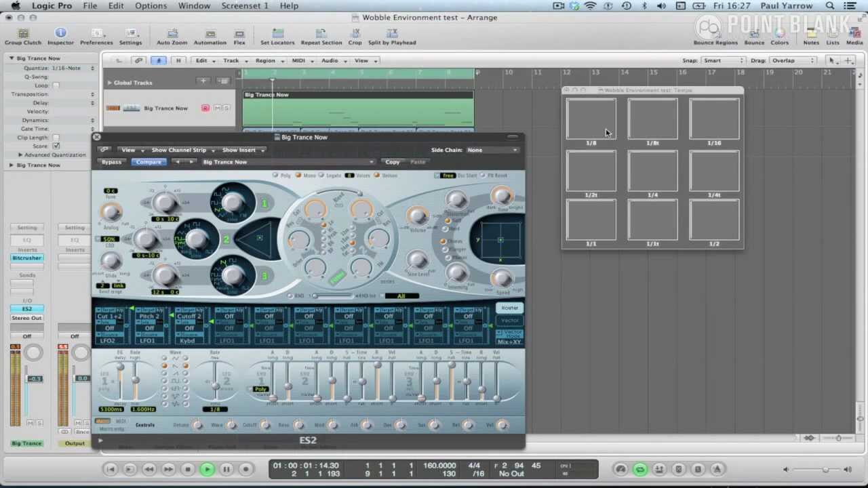Toggle record enable on Big Trance Now track
Image resolution: width=868 pixels, height=488 pixels.
(205, 108)
